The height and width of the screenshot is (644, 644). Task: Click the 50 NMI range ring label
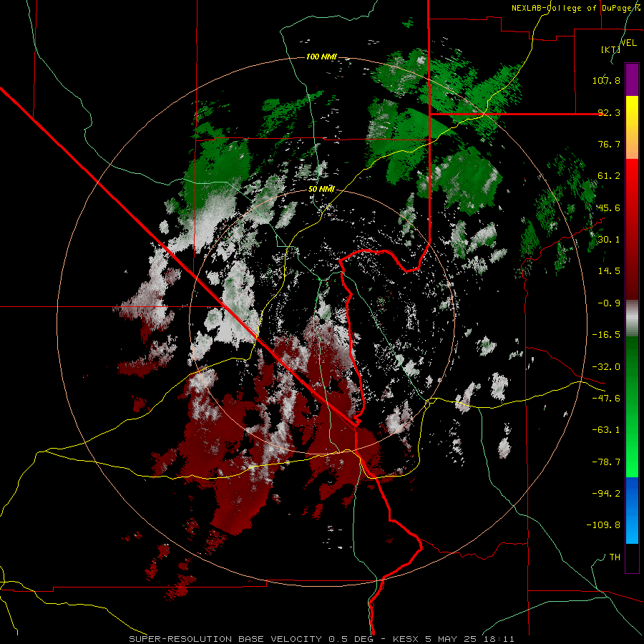coord(321,189)
